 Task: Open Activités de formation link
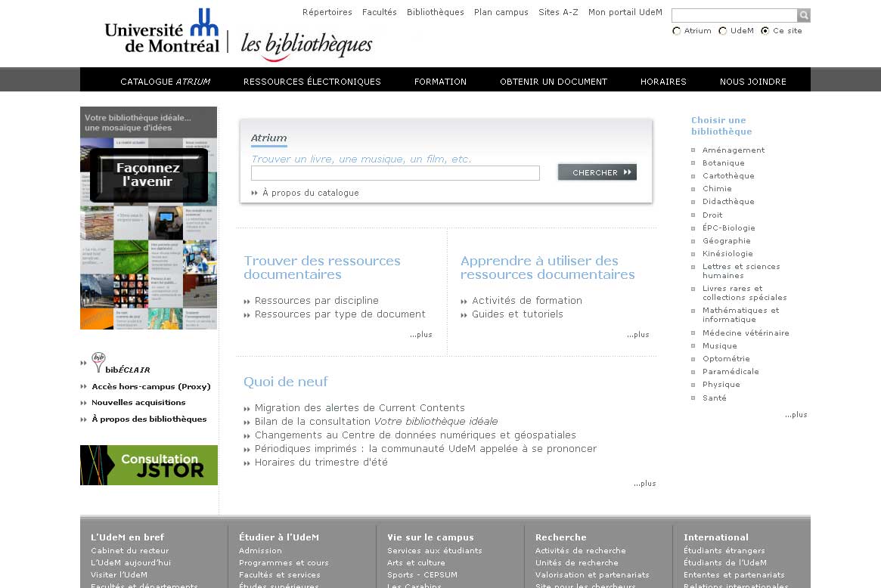pos(527,301)
